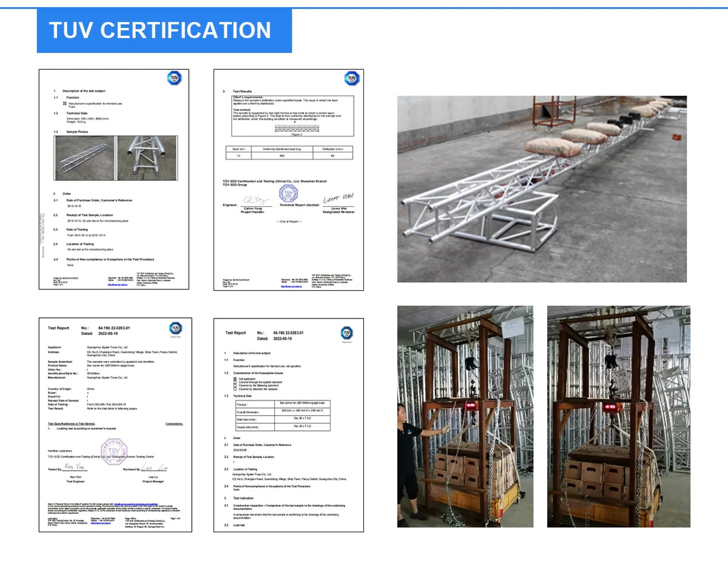Tick the 'Covered by attached risk analysis' checkbox
728x565 pixels.
click(236, 389)
